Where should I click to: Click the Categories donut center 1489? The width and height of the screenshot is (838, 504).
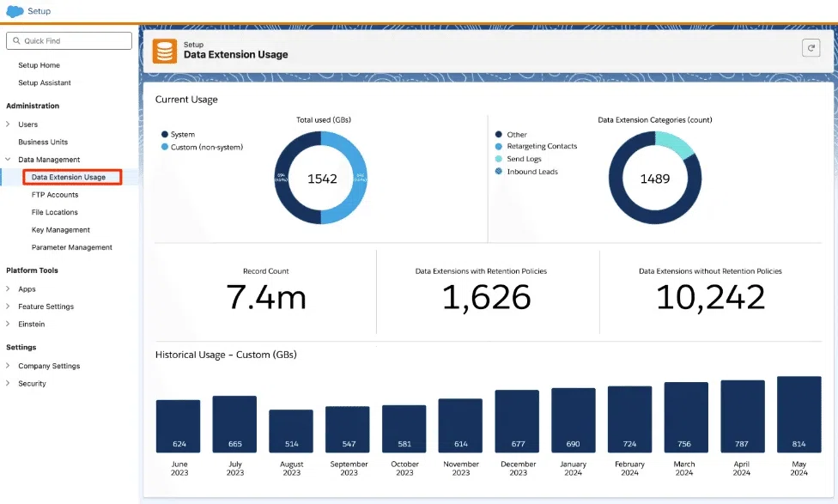(654, 179)
